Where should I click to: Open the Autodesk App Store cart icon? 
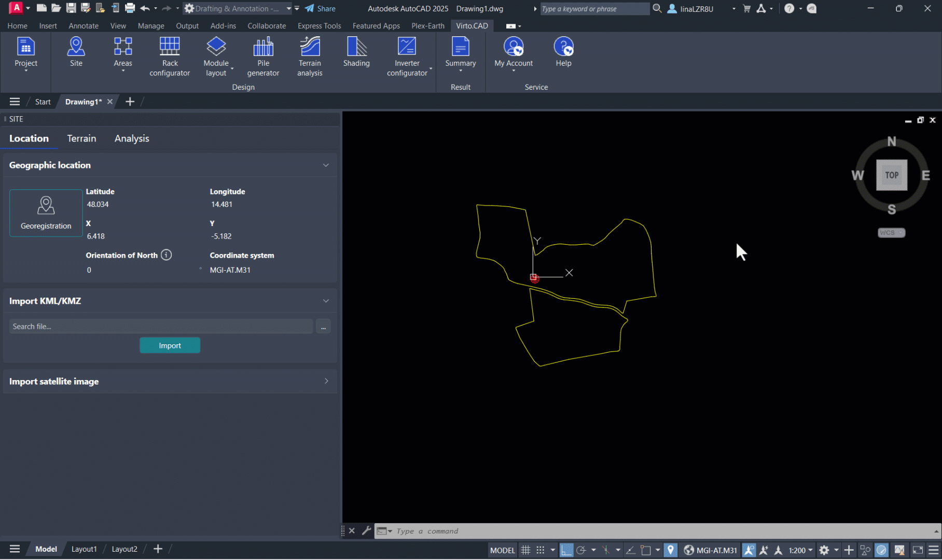click(747, 9)
